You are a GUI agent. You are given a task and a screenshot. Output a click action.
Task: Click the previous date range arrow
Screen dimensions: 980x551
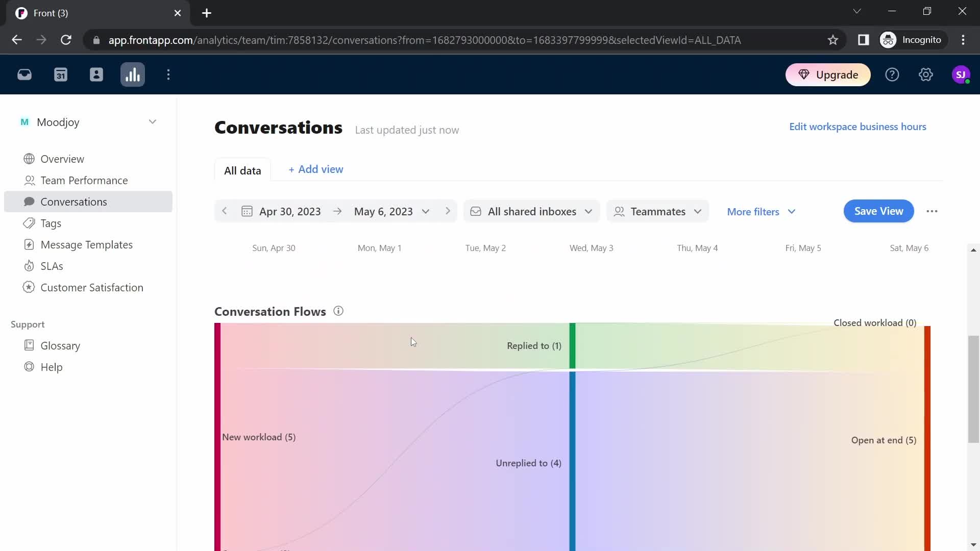point(226,211)
